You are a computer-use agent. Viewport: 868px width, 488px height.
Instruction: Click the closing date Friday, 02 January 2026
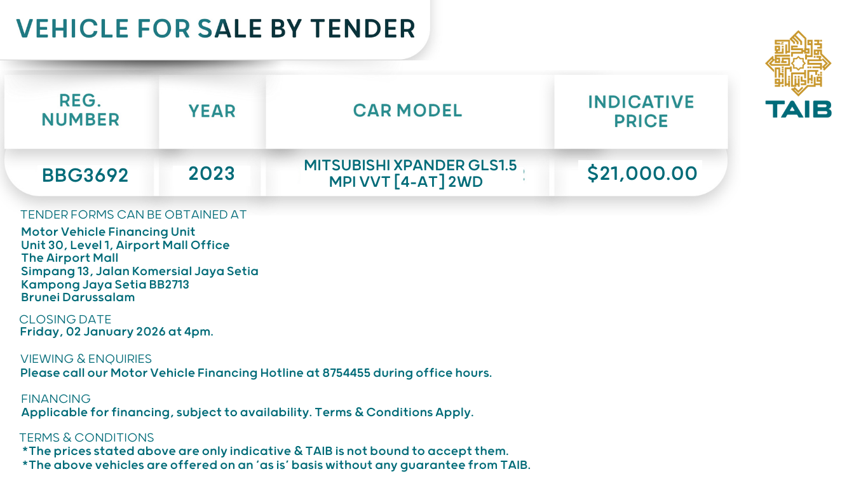coord(116,332)
